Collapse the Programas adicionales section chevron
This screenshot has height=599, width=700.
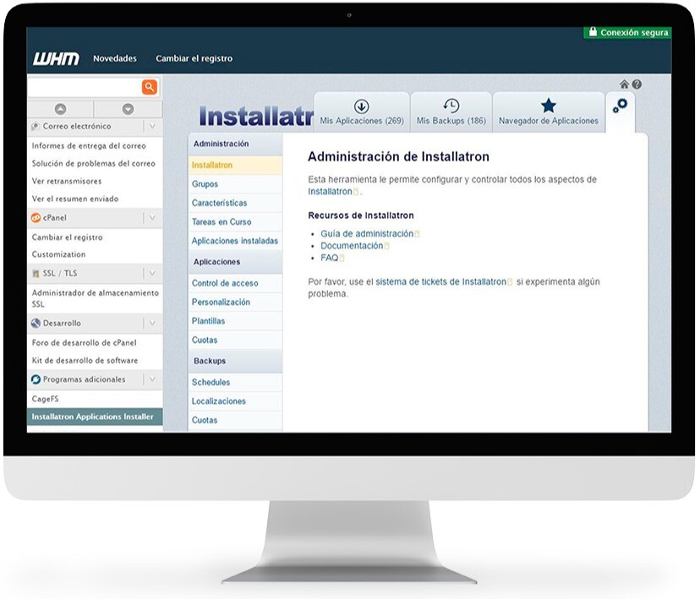[150, 378]
